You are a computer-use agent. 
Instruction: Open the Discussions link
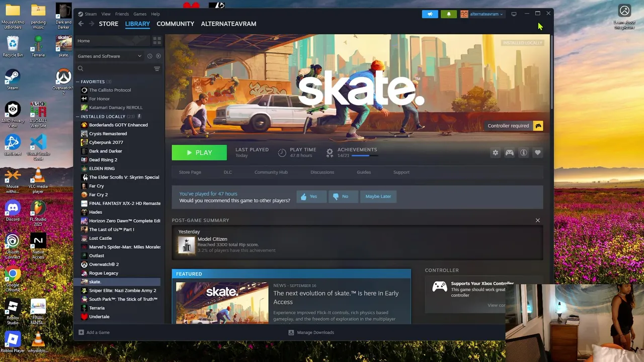322,172
